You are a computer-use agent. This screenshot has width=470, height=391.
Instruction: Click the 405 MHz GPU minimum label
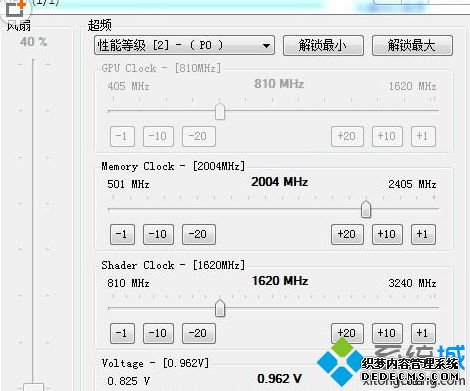pyautogui.click(x=128, y=86)
